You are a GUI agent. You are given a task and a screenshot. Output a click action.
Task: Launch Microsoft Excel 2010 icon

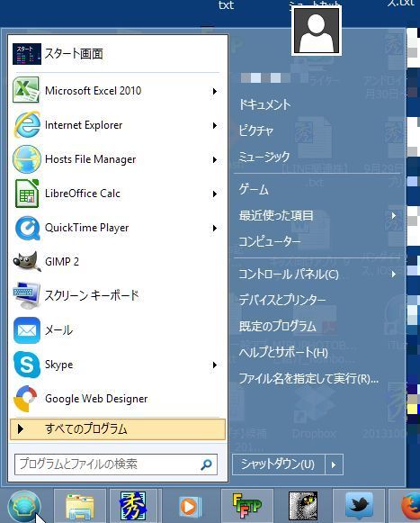click(26, 90)
